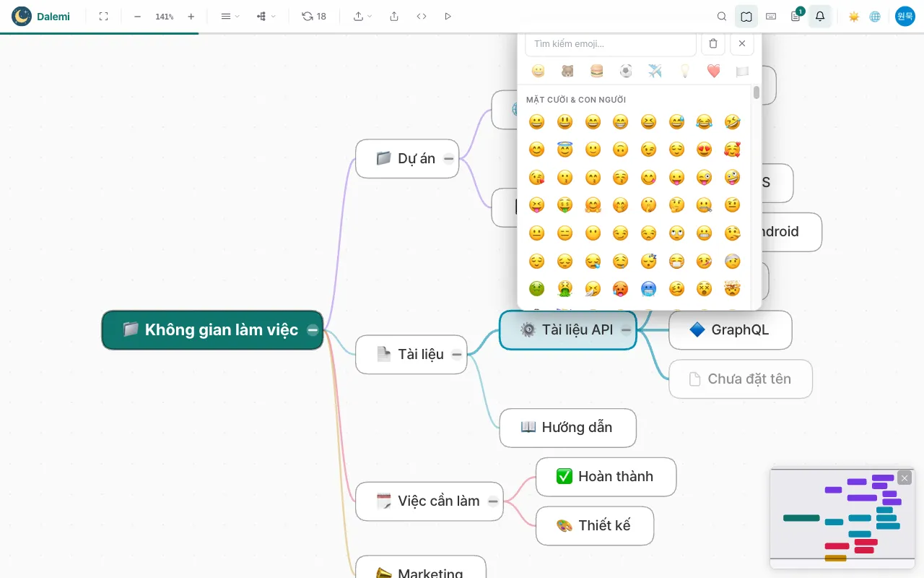
Task: Toggle the map view icon
Action: tap(746, 16)
